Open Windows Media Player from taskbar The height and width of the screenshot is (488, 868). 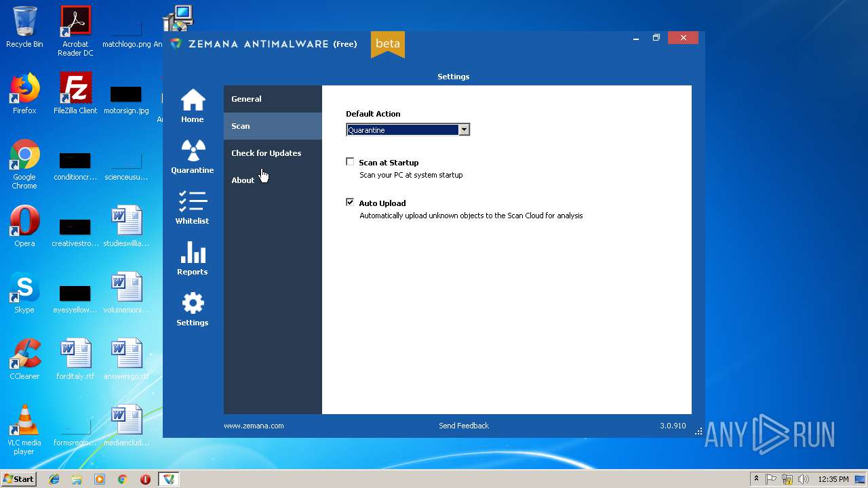click(100, 479)
